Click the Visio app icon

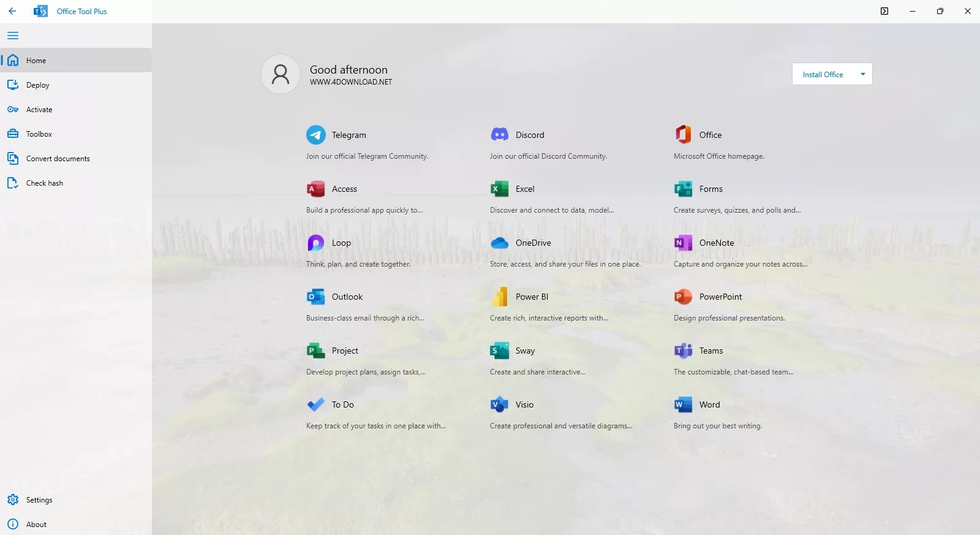click(x=500, y=404)
